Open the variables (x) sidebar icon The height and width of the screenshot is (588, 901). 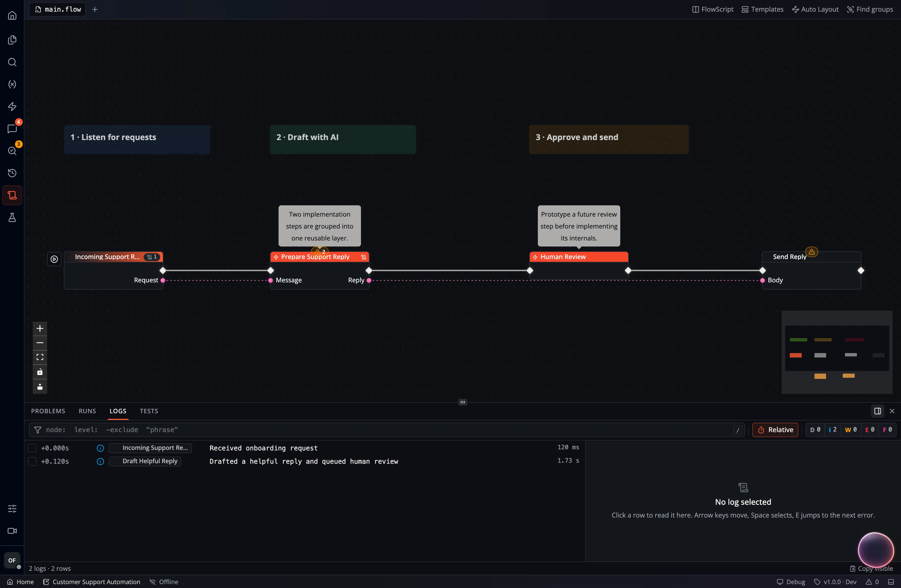point(12,84)
